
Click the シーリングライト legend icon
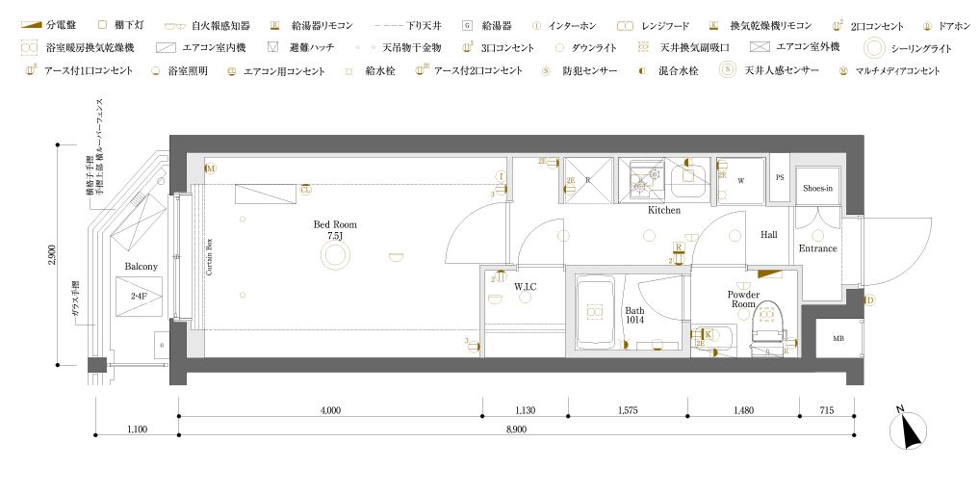874,48
